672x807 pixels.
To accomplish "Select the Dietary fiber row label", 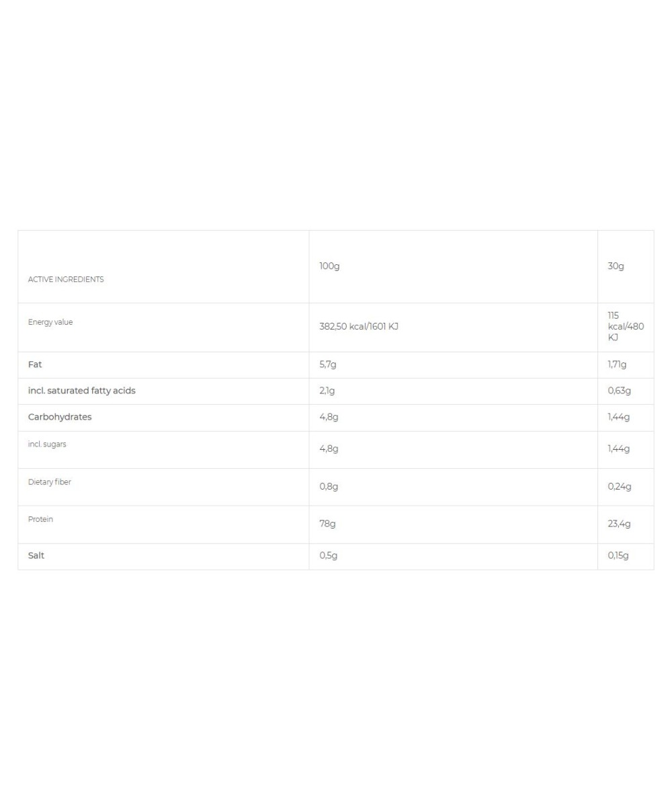I will pos(49,482).
